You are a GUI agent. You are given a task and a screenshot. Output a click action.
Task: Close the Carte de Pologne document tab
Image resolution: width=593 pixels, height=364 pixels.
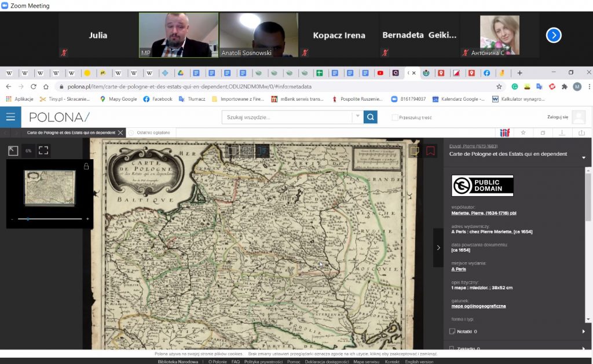coord(120,133)
